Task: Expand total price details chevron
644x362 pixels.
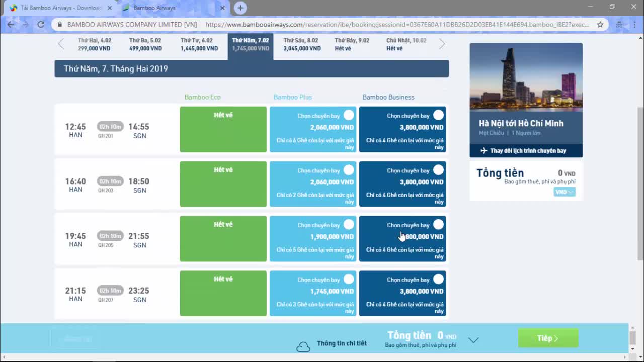Action: [x=473, y=340]
